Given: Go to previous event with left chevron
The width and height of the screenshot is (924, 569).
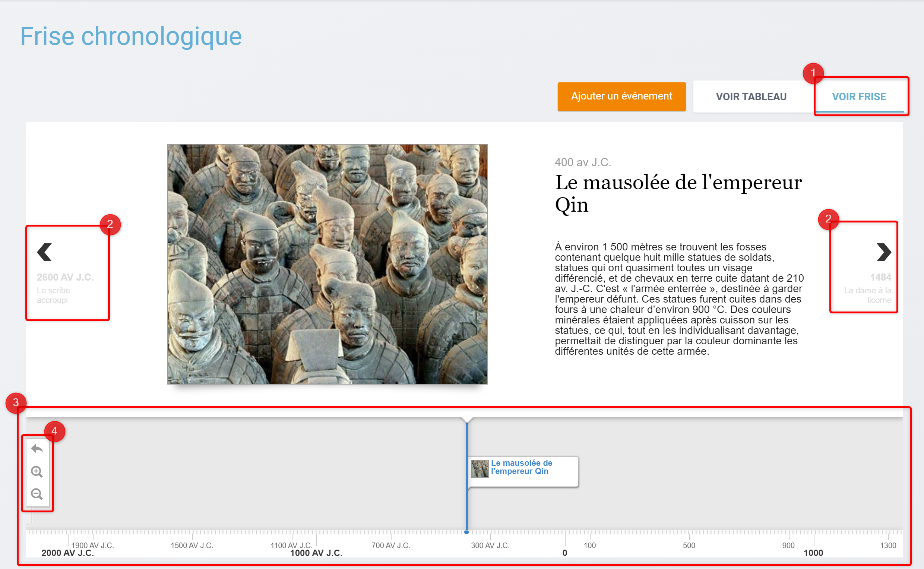Looking at the screenshot, I should point(44,252).
